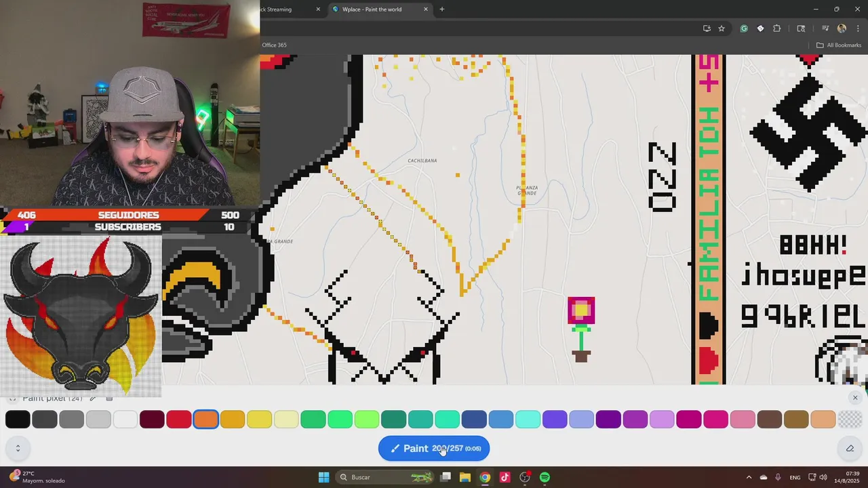
Task: Open the Extensions puzzle-piece menu
Action: 777,28
